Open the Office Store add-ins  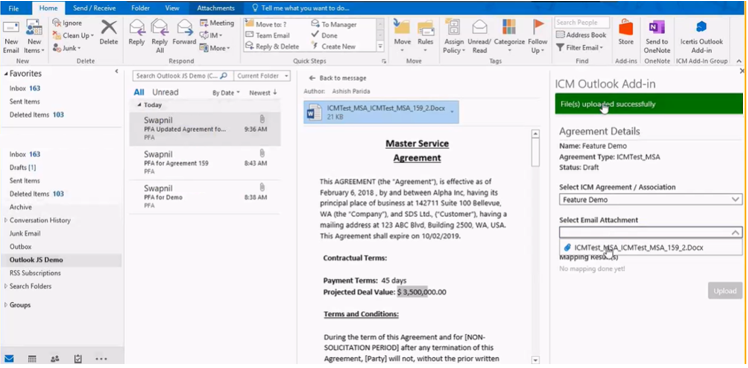626,32
